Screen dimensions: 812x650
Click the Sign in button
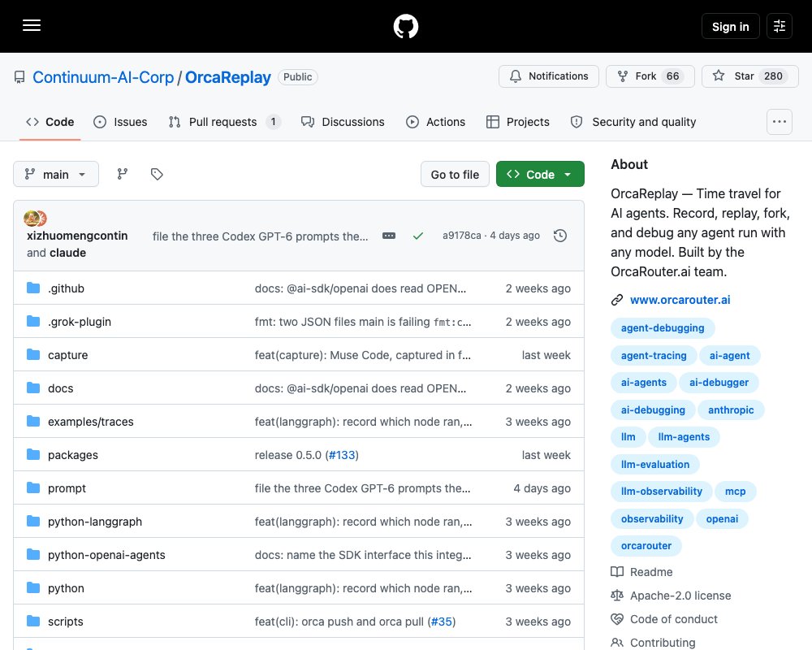pos(730,26)
